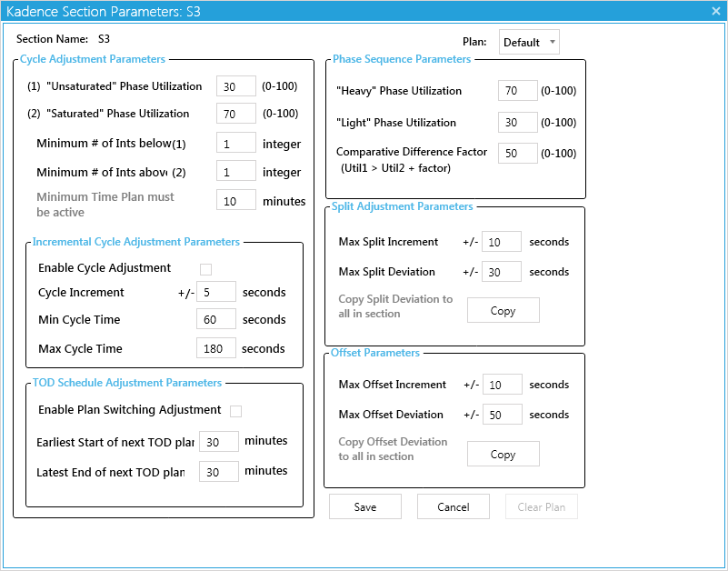Edit the Light Phase Utilization value

(x=517, y=122)
